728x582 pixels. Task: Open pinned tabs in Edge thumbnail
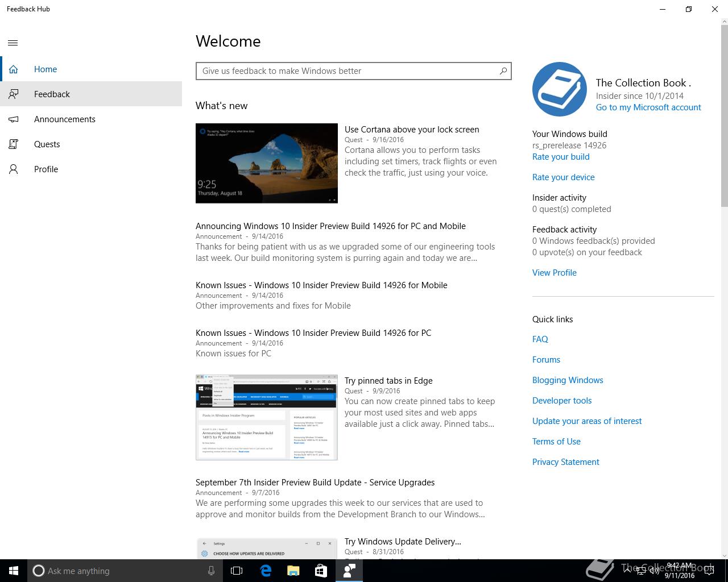pyautogui.click(x=267, y=417)
